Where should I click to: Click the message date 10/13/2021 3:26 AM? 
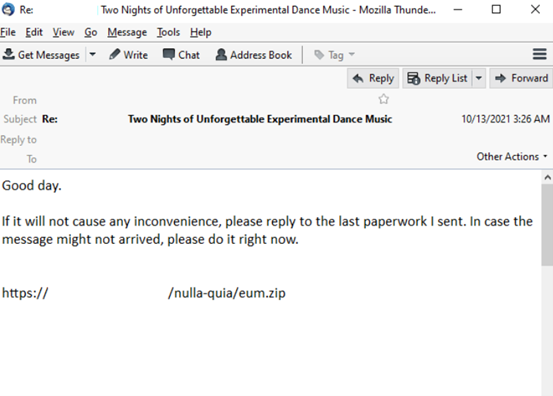click(505, 119)
